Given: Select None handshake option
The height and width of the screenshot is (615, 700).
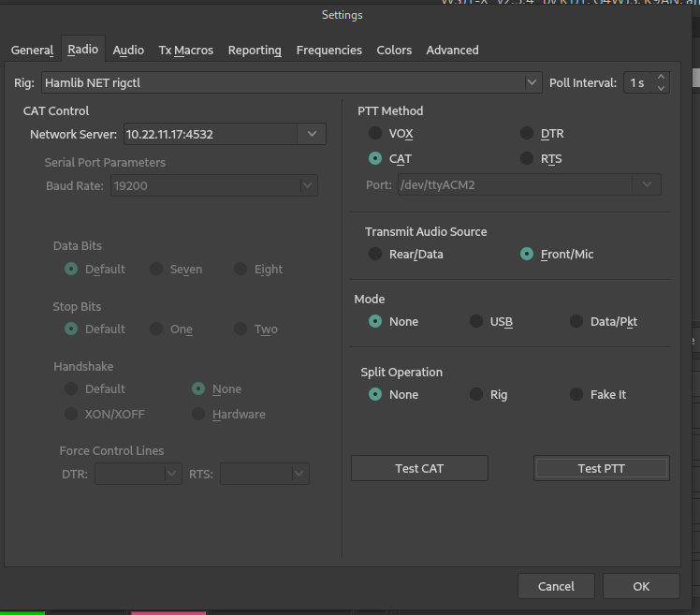Looking at the screenshot, I should pos(216,388).
